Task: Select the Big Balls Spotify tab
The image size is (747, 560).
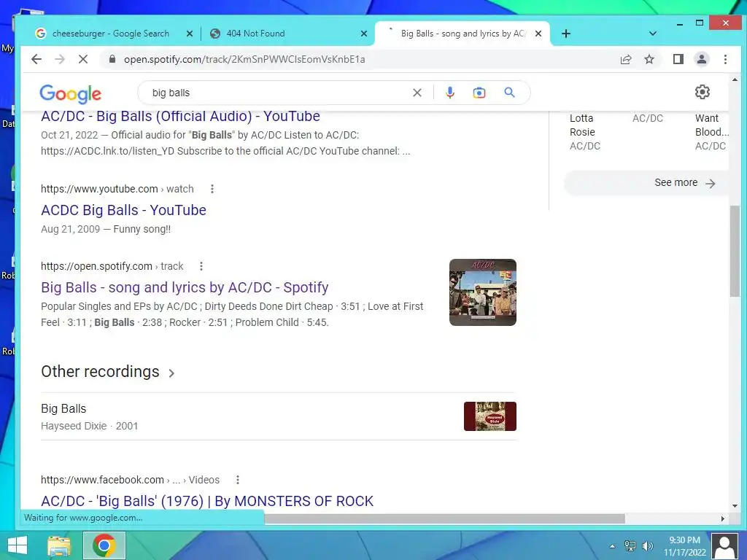Action: pyautogui.click(x=462, y=34)
